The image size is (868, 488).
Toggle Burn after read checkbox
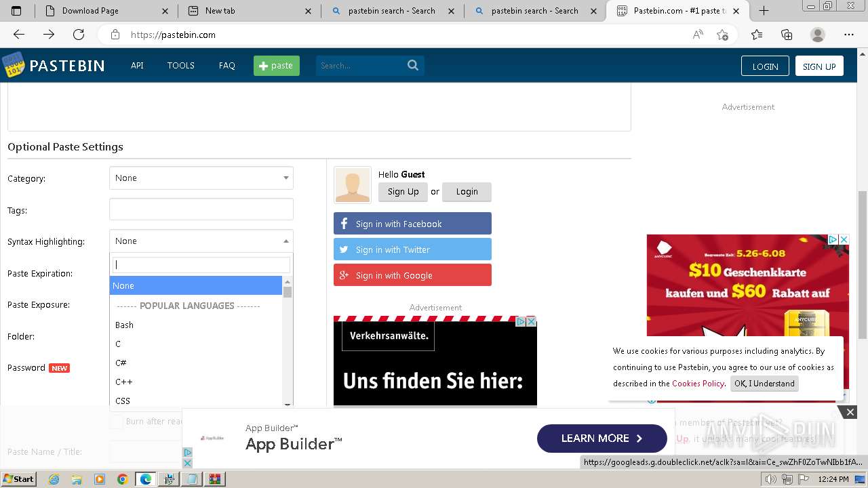click(x=117, y=421)
